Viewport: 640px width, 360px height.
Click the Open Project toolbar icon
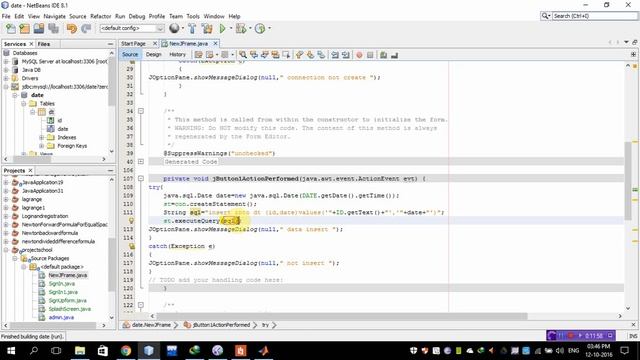(39, 28)
